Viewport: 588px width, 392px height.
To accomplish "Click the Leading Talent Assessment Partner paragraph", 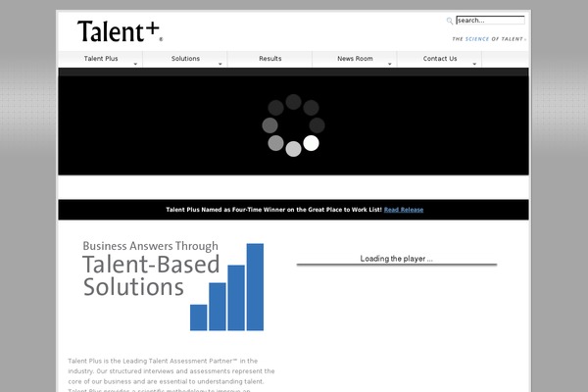I will (171, 376).
